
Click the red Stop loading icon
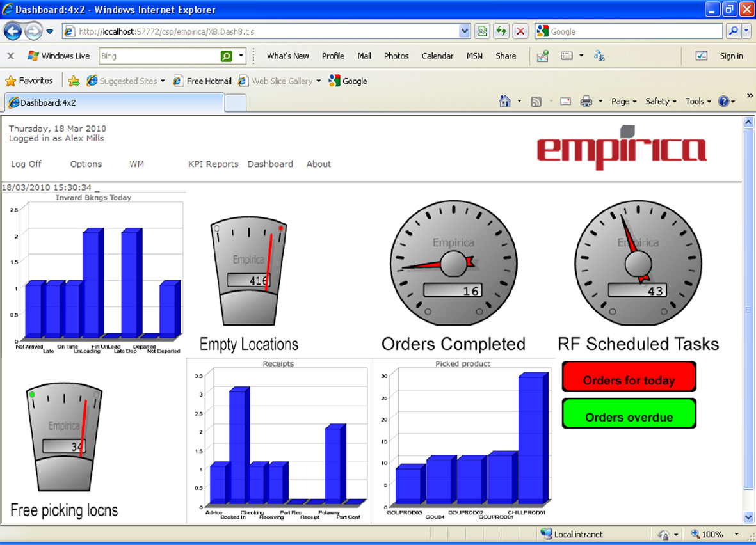coord(520,31)
